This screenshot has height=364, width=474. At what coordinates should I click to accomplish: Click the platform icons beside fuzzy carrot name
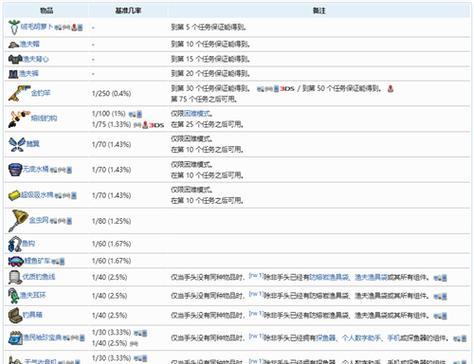click(69, 28)
